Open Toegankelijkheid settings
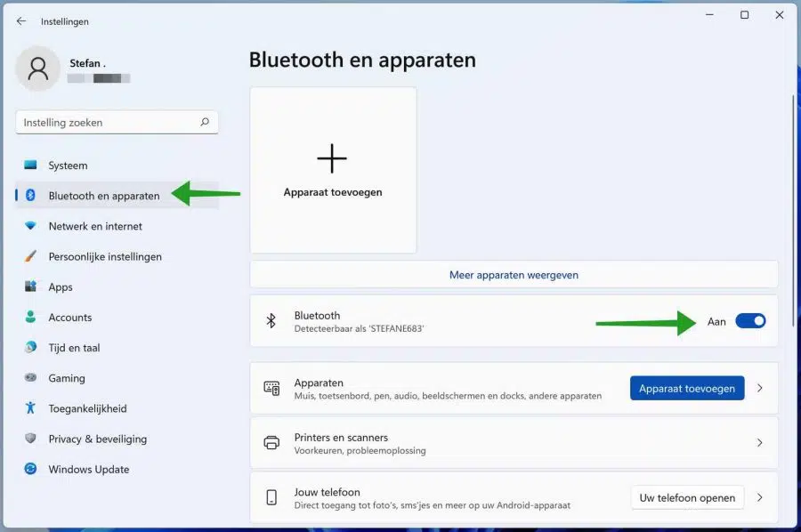This screenshot has width=801, height=532. 117,408
